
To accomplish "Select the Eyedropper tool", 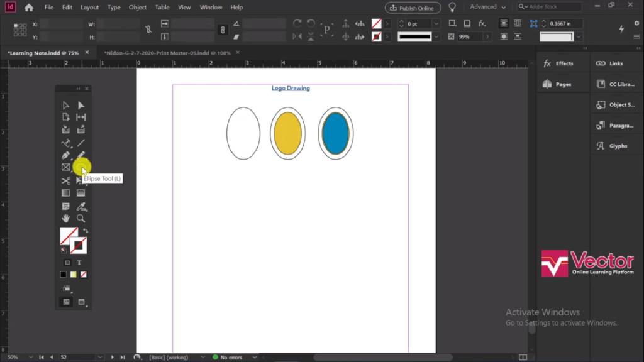I will click(81, 206).
